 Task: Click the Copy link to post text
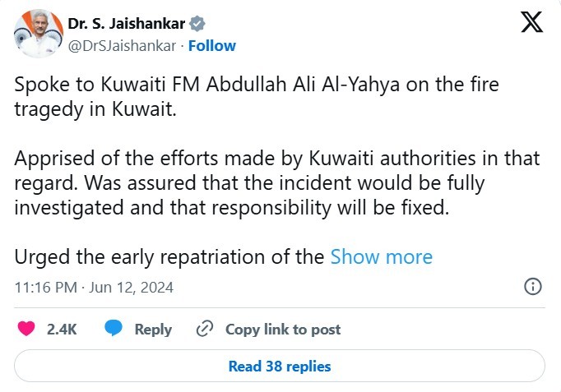coord(282,329)
